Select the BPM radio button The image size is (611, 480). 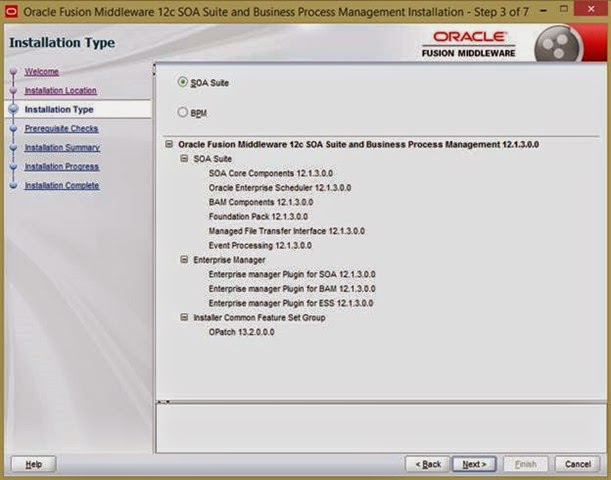[x=182, y=113]
